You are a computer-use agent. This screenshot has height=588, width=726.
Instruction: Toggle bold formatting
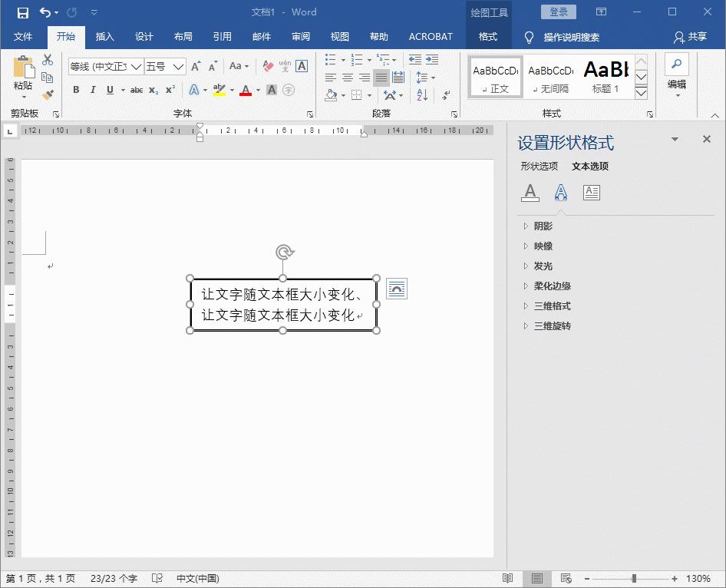coord(76,90)
